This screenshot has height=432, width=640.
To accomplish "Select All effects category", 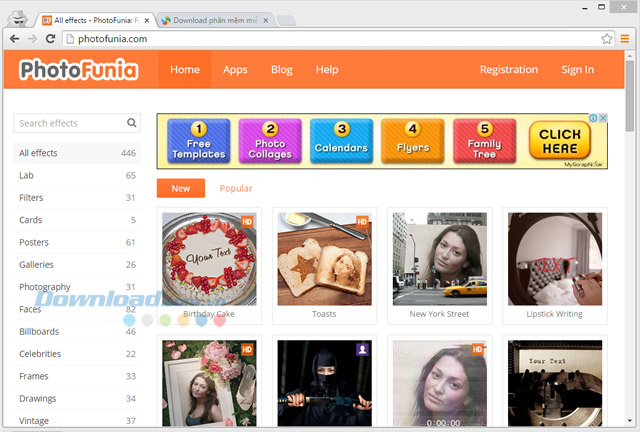I will click(77, 153).
